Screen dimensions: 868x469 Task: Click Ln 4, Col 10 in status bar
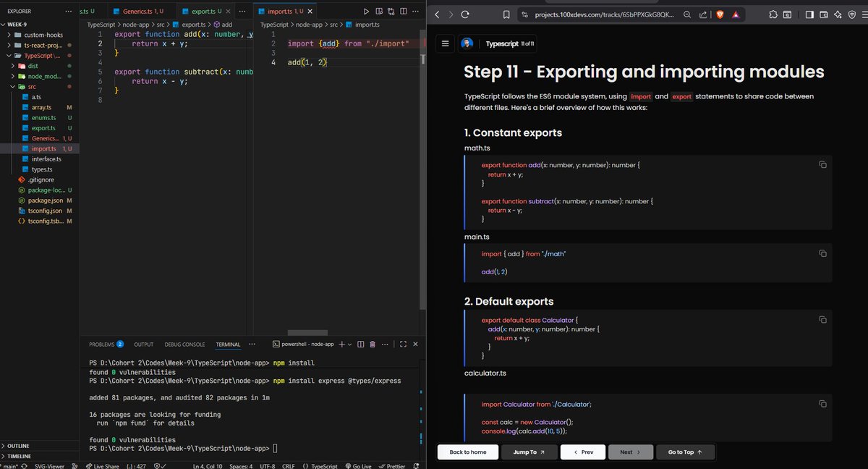coord(208,466)
